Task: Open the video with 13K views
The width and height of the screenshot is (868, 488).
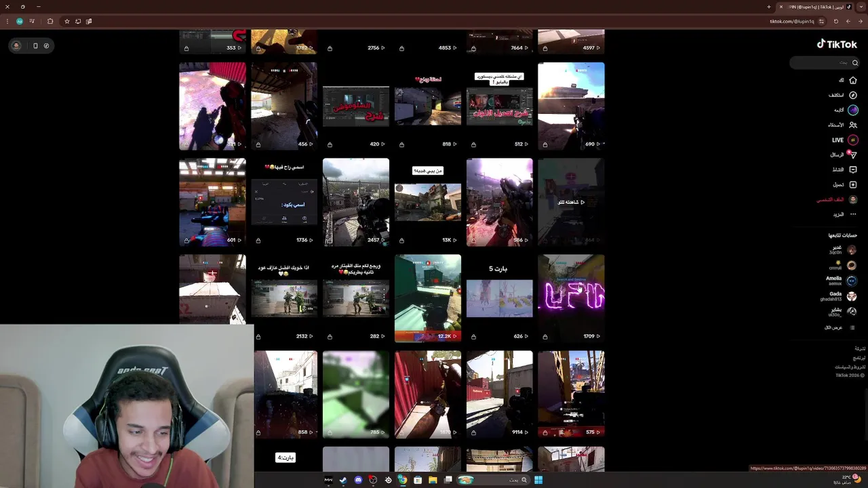Action: point(428,202)
